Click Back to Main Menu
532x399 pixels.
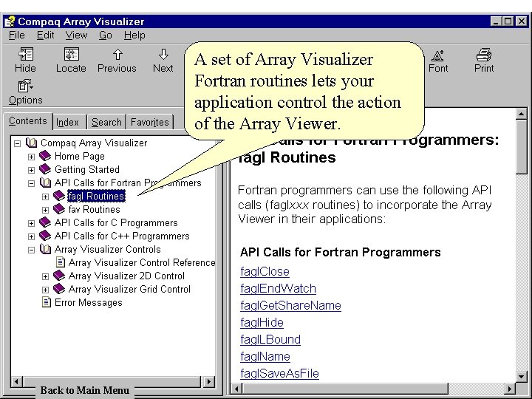(x=84, y=391)
